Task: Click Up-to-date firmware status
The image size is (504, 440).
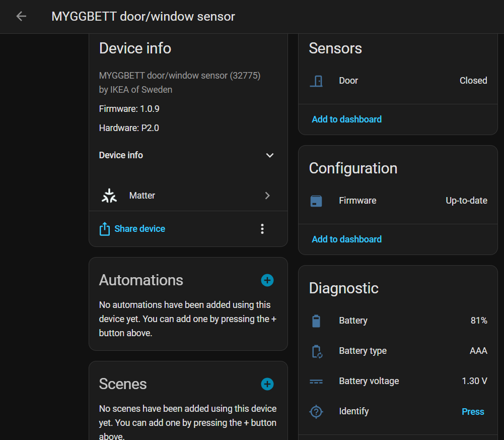Action: (x=466, y=201)
